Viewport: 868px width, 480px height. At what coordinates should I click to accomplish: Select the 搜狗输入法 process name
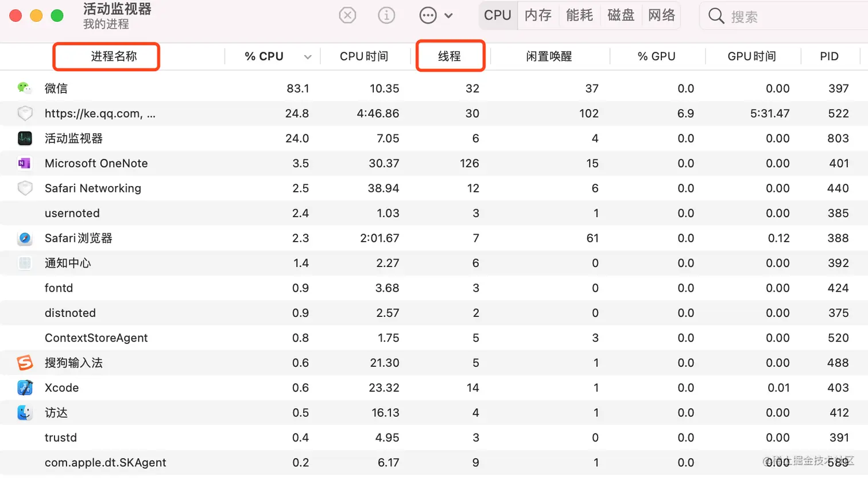[x=73, y=363]
